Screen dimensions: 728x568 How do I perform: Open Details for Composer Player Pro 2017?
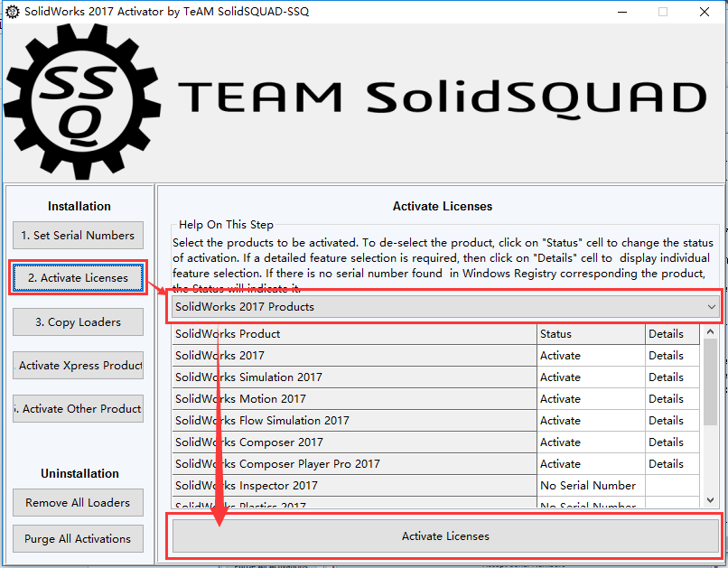click(x=672, y=463)
